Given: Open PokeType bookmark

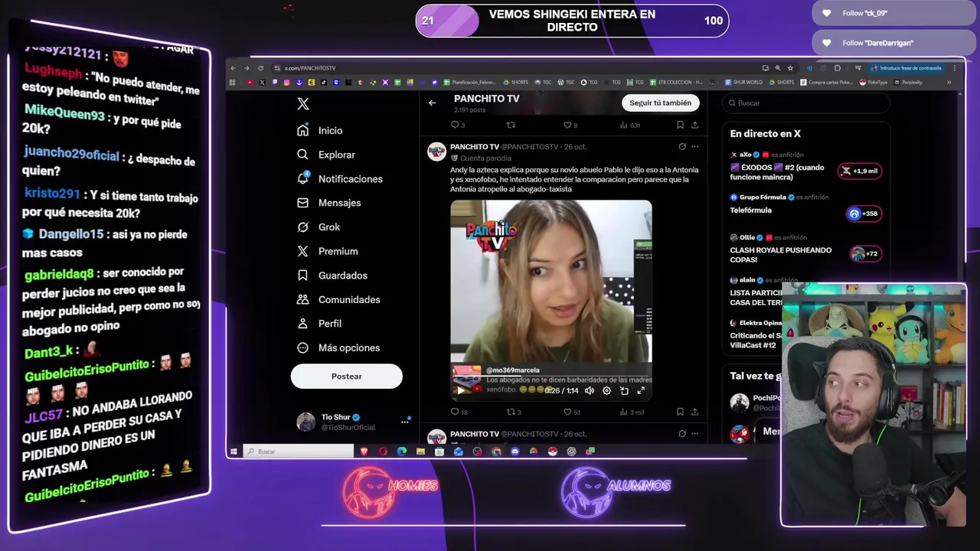Looking at the screenshot, I should tap(873, 83).
